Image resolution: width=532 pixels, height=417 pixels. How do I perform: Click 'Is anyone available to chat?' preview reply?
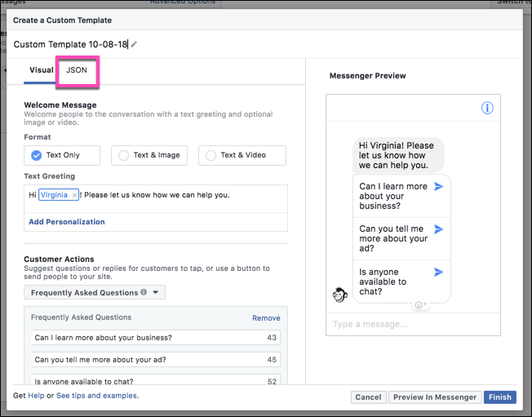click(401, 282)
